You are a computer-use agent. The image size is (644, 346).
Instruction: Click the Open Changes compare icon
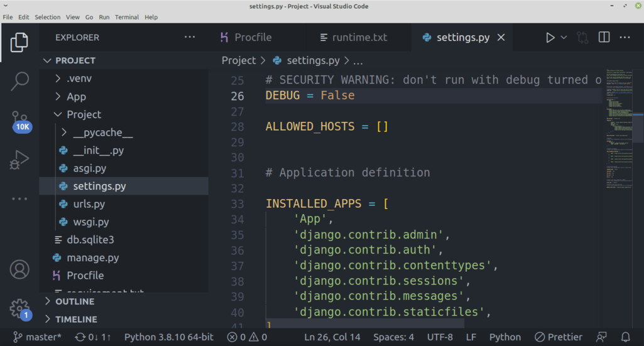582,38
